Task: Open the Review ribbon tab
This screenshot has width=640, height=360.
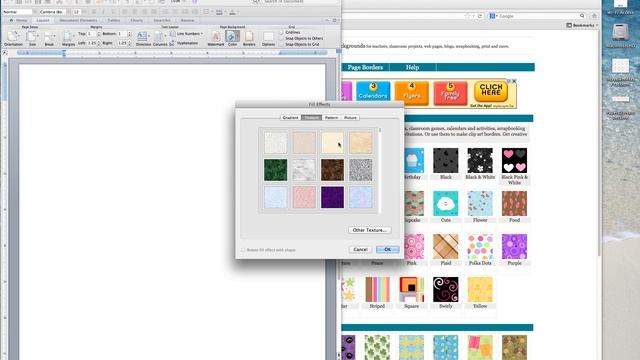Action: pos(187,20)
